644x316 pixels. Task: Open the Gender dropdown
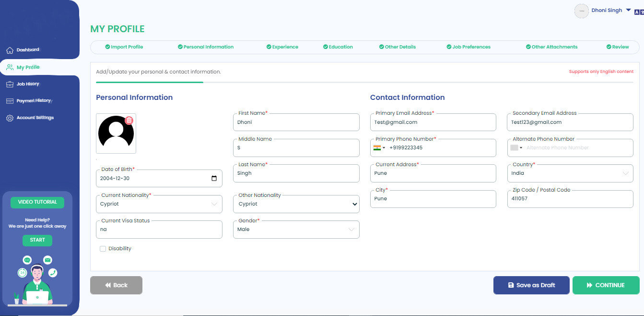coord(351,230)
